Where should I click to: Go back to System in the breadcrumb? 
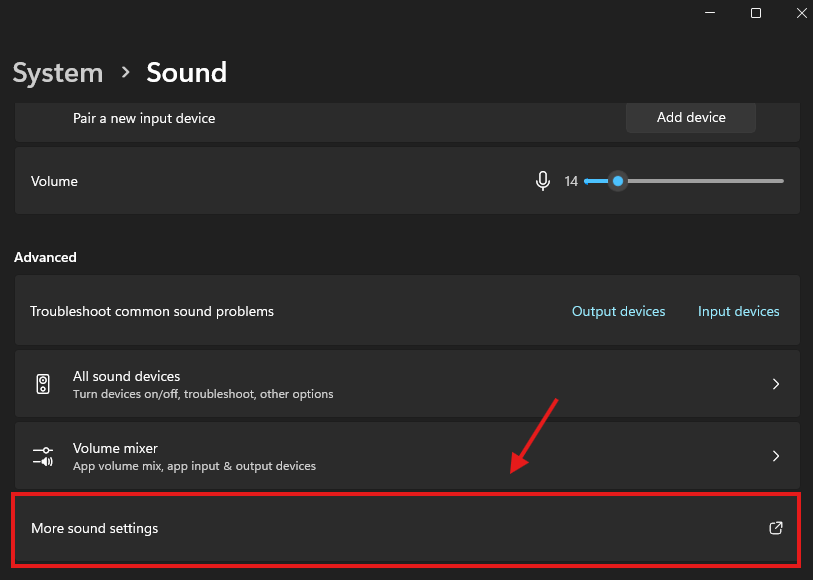[58, 73]
